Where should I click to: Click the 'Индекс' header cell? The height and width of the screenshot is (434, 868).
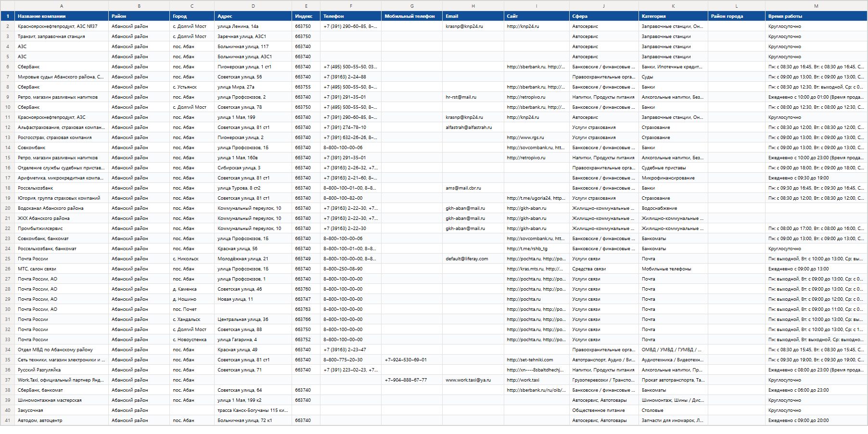coord(306,16)
